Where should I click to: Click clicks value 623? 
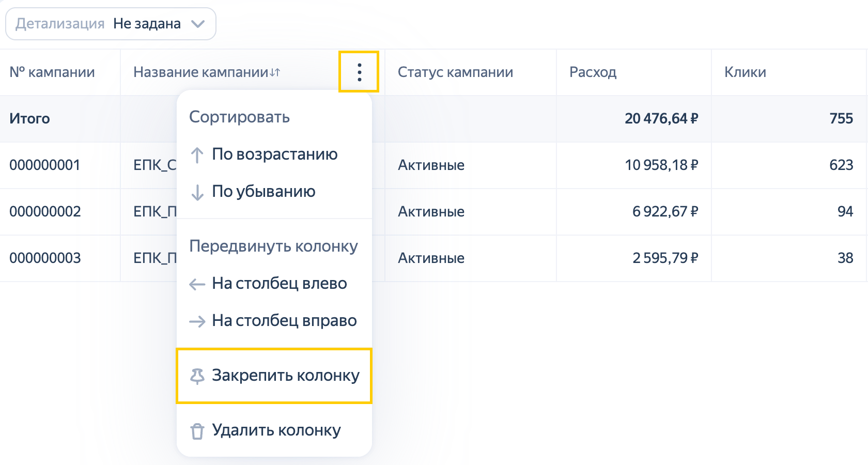(x=841, y=165)
